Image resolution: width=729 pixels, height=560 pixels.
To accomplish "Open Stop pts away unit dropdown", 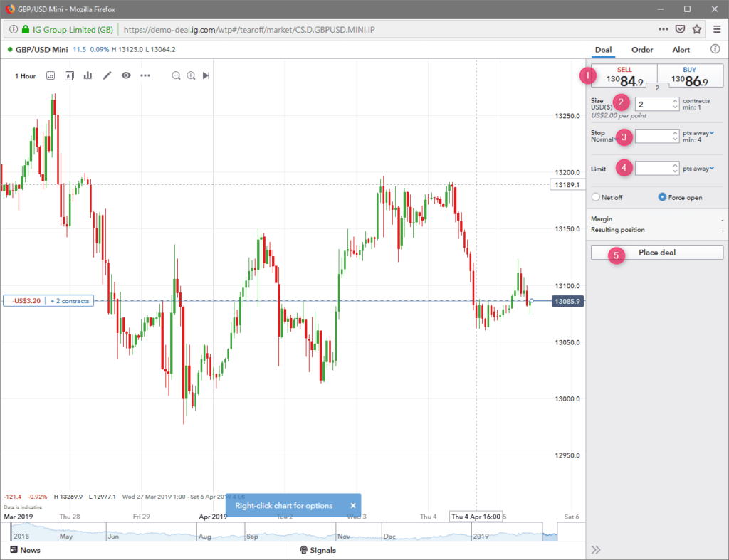I will tap(711, 132).
